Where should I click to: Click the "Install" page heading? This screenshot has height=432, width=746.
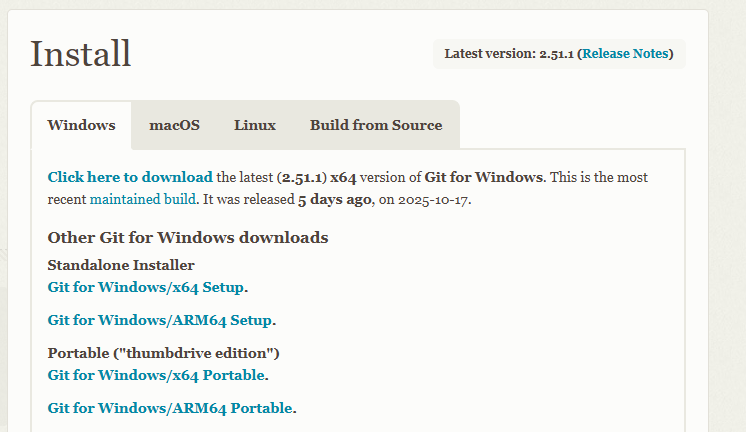80,54
